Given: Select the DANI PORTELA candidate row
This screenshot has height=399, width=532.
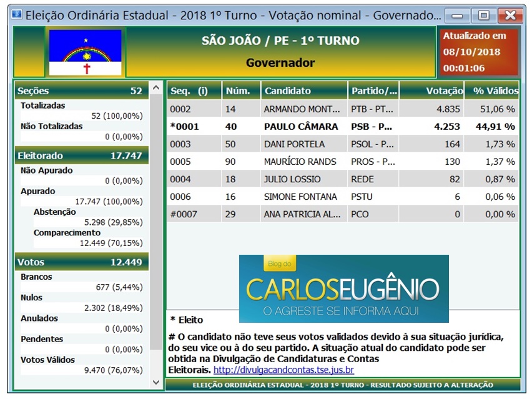Looking at the screenshot, I should click(x=343, y=144).
